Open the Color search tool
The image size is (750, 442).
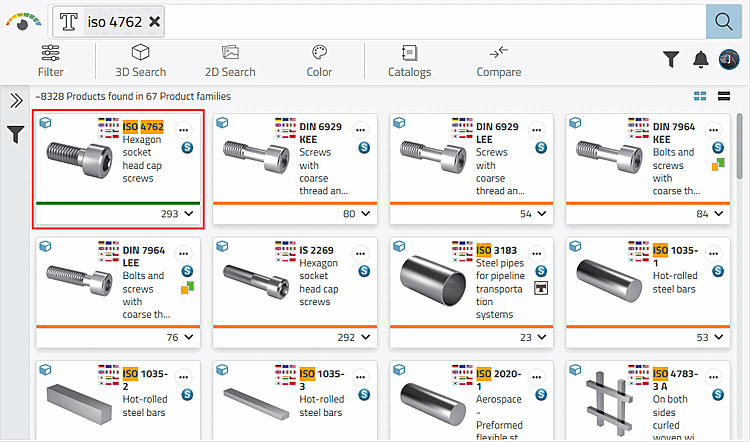[319, 60]
